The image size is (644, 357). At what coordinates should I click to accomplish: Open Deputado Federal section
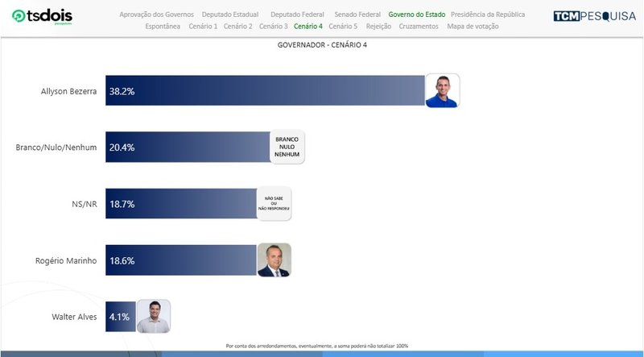pos(297,15)
